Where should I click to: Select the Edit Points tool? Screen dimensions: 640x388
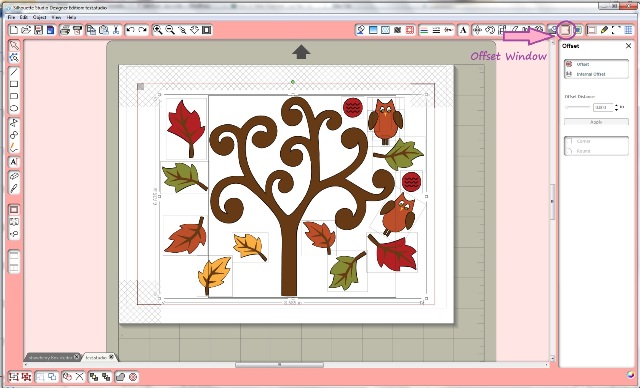[x=14, y=57]
